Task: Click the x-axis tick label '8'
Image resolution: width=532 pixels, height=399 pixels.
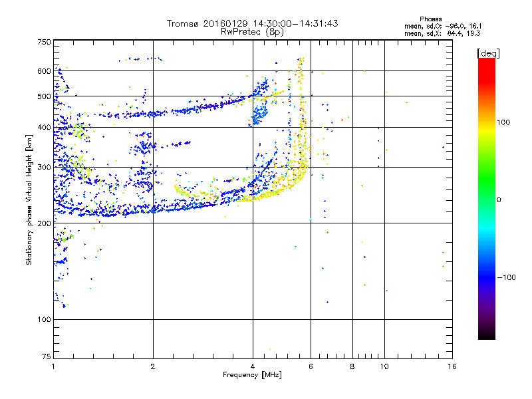Action: pos(352,366)
